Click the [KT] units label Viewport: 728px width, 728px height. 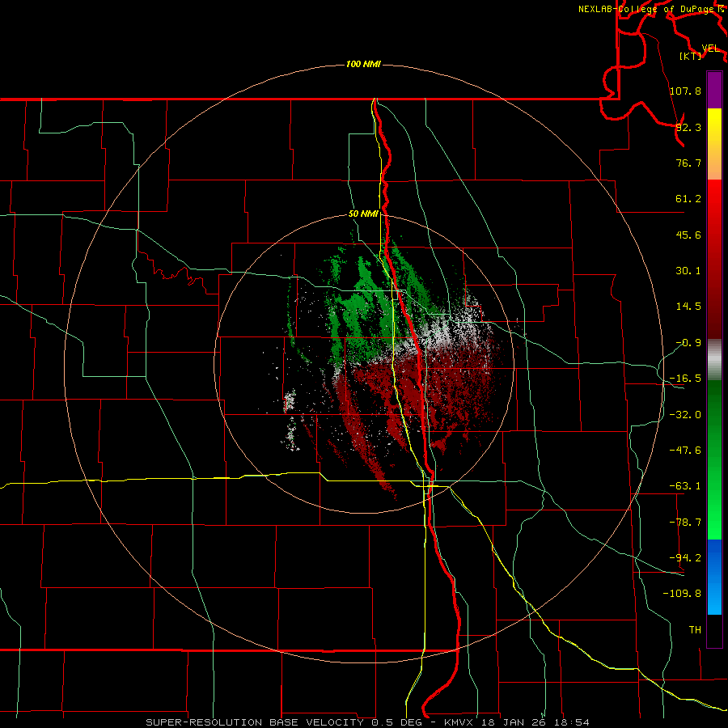tap(691, 56)
